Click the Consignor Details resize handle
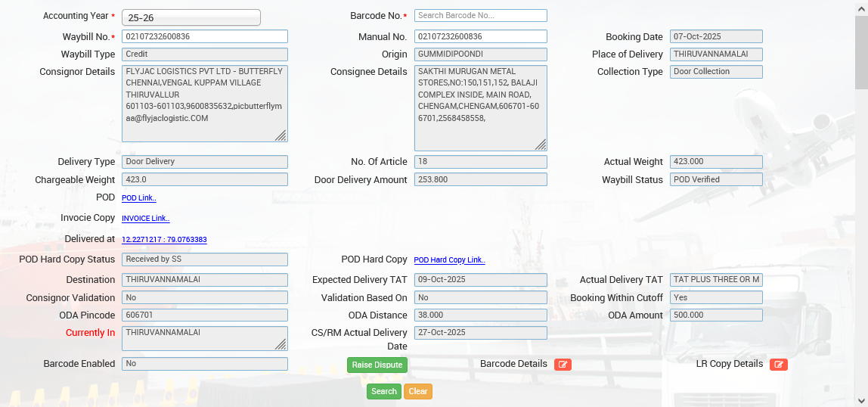Screen dimensions: 868x407 (x=281, y=135)
